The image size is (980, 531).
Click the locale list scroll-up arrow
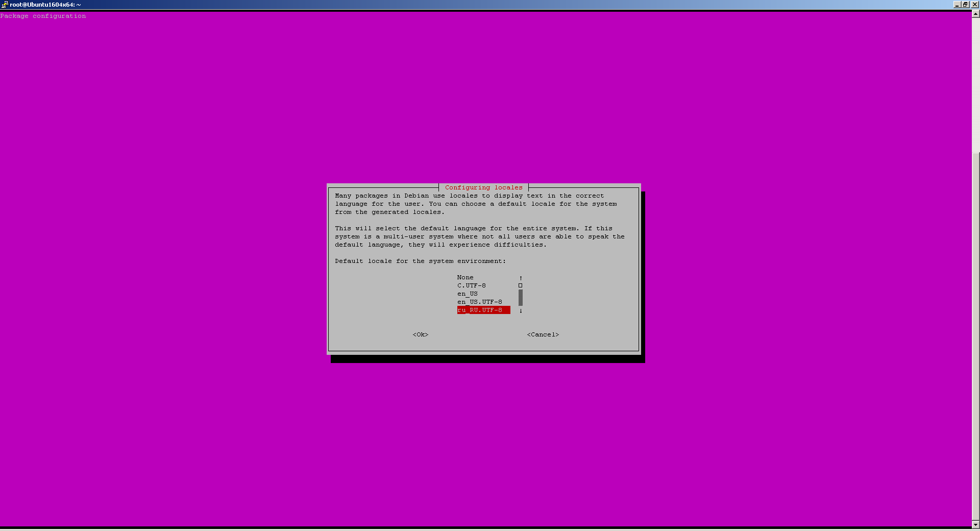(x=521, y=278)
